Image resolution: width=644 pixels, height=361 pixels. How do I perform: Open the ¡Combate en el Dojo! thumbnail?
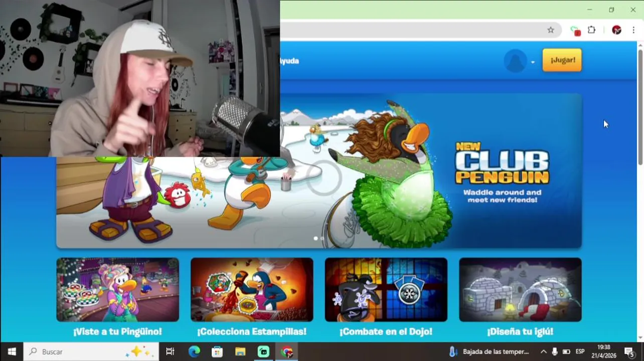[x=386, y=290]
